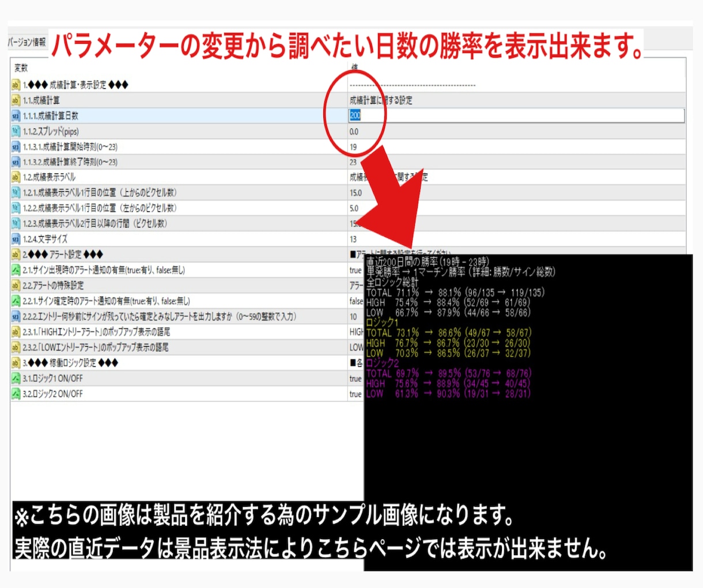Click the string icon of row 2.3.2 LOWエントリーアラート
This screenshot has width=703, height=588.
pos(16,347)
